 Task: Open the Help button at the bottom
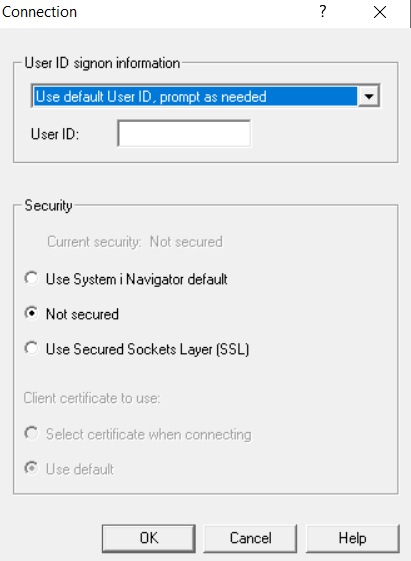(x=352, y=538)
